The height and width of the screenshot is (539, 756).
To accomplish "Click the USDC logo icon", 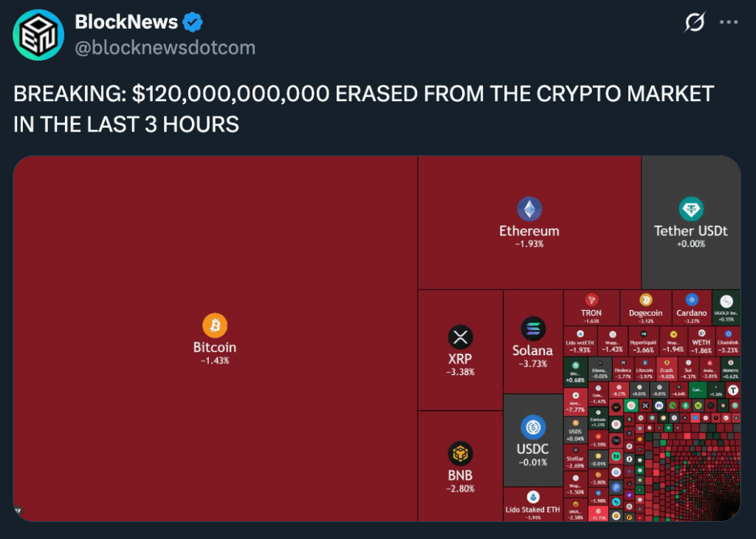I will 532,427.
